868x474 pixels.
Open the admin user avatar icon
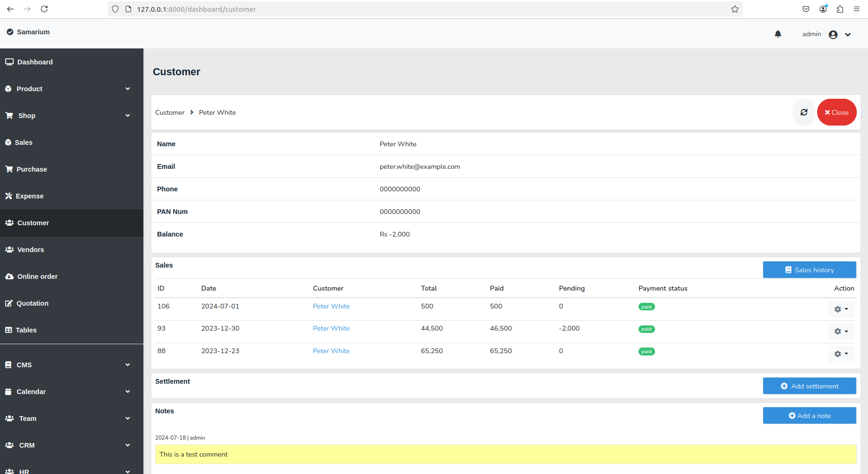pyautogui.click(x=833, y=34)
